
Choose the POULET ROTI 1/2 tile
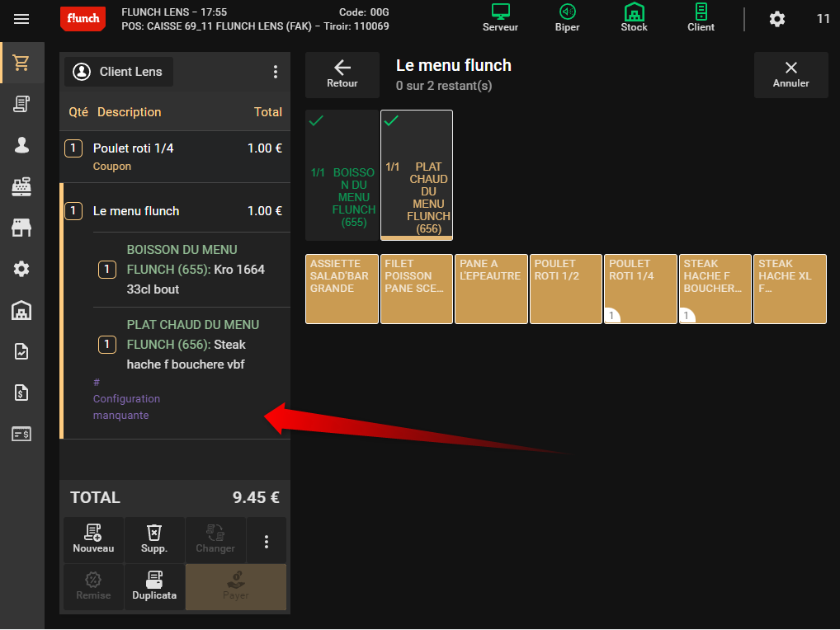(566, 289)
